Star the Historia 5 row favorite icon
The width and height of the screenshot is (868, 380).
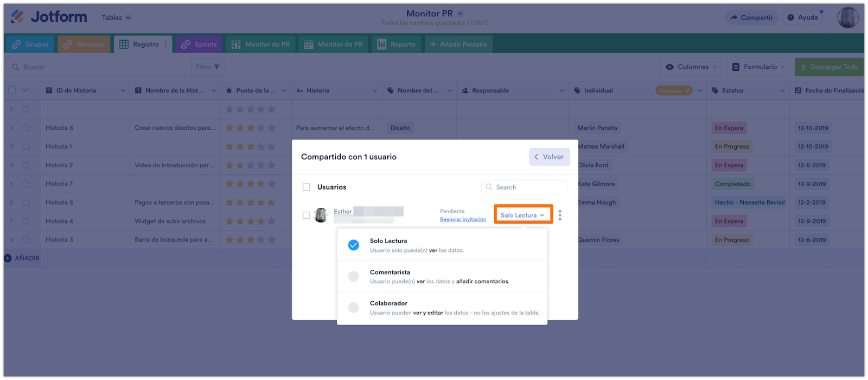(x=26, y=202)
